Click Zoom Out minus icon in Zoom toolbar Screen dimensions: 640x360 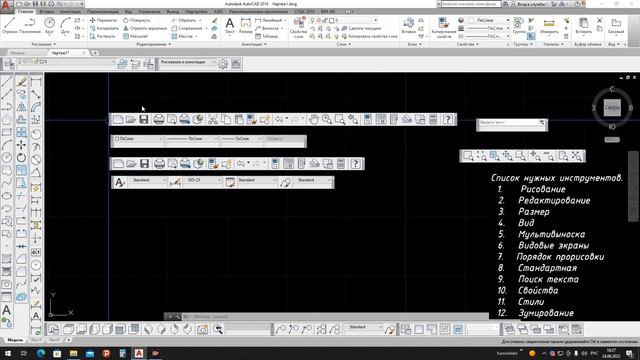[x=549, y=156]
